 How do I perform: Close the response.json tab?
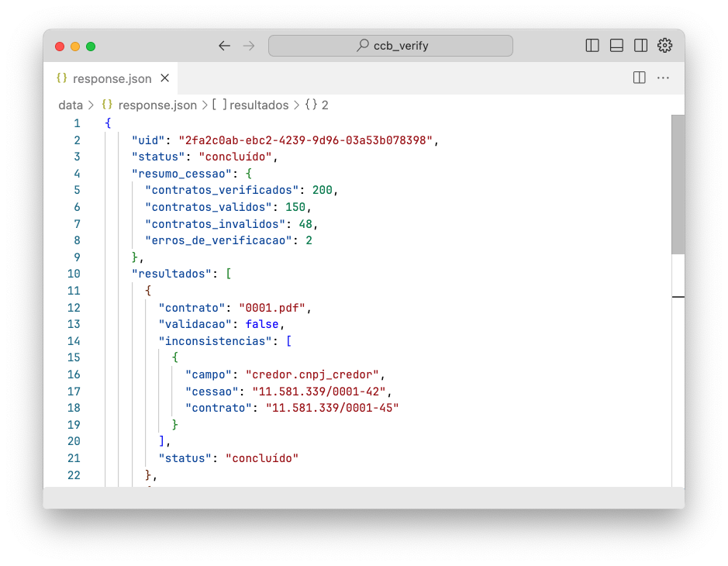tap(163, 78)
